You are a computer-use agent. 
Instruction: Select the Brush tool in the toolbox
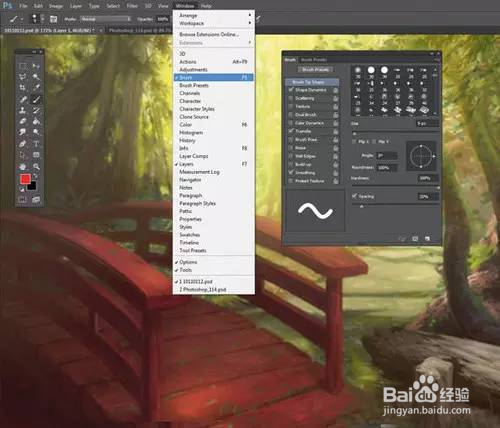pyautogui.click(x=36, y=99)
